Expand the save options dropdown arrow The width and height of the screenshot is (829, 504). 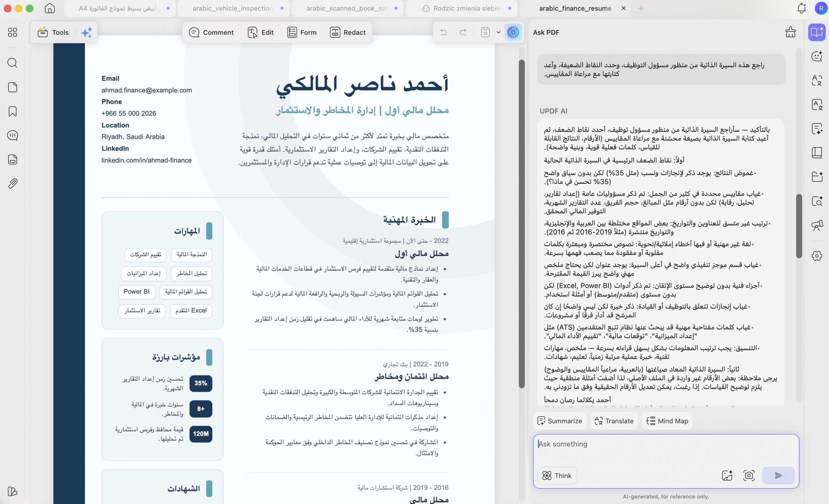tap(498, 32)
